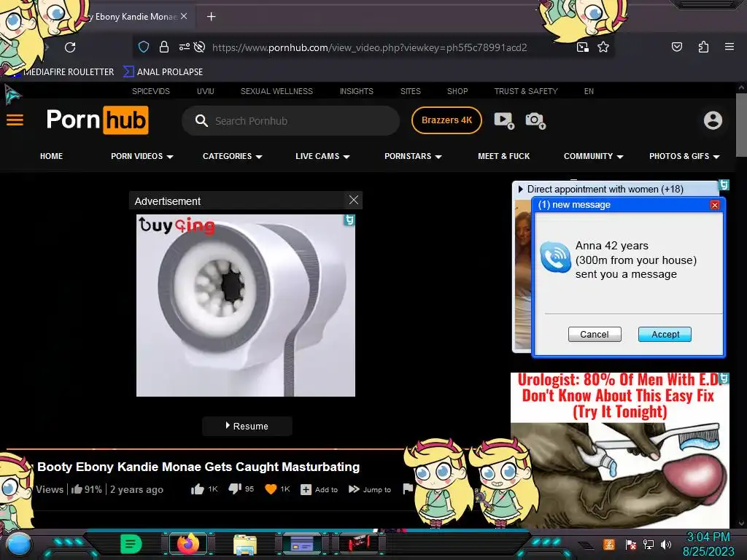Click the orange video progress bar

click(205, 448)
